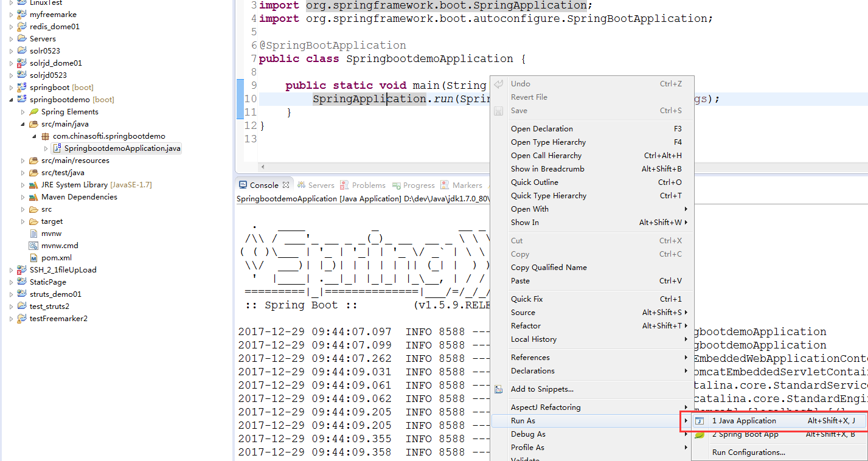Expand the struts_demo01 project
Image resolution: width=868 pixels, height=461 pixels.
pyautogui.click(x=11, y=294)
